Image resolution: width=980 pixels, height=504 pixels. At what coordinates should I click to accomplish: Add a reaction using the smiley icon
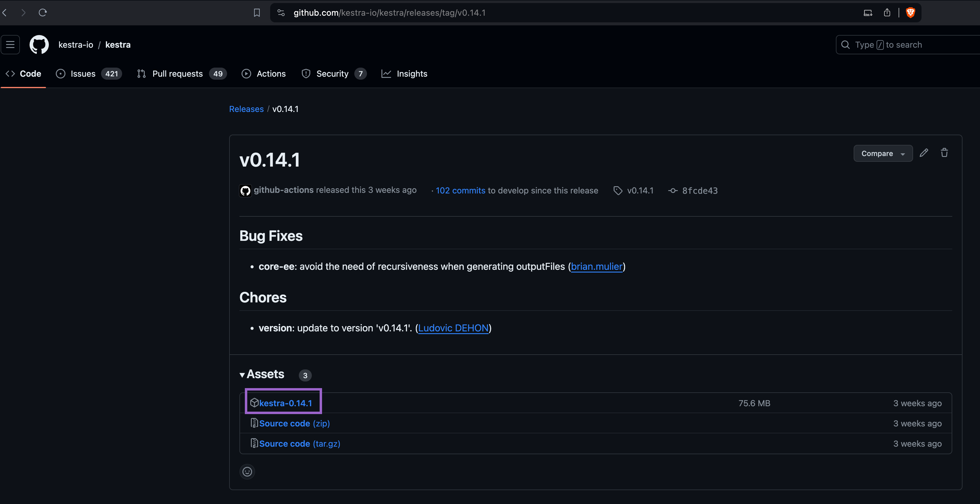pos(247,472)
